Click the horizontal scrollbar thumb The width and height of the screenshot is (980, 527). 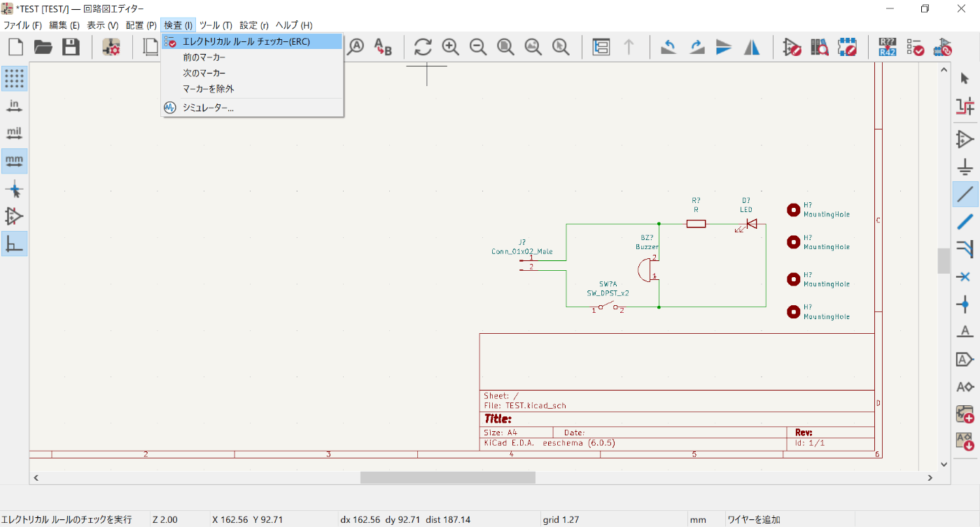click(x=448, y=477)
